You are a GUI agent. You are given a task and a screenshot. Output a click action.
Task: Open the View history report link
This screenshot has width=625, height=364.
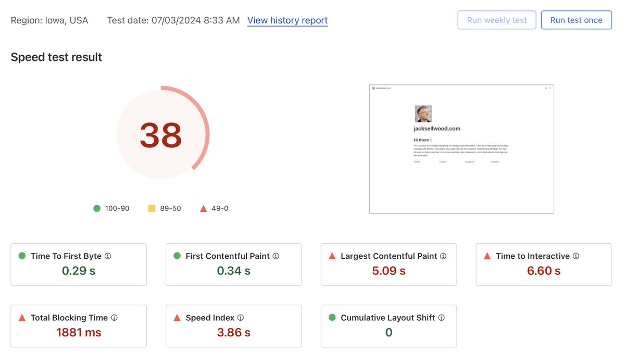click(x=287, y=20)
